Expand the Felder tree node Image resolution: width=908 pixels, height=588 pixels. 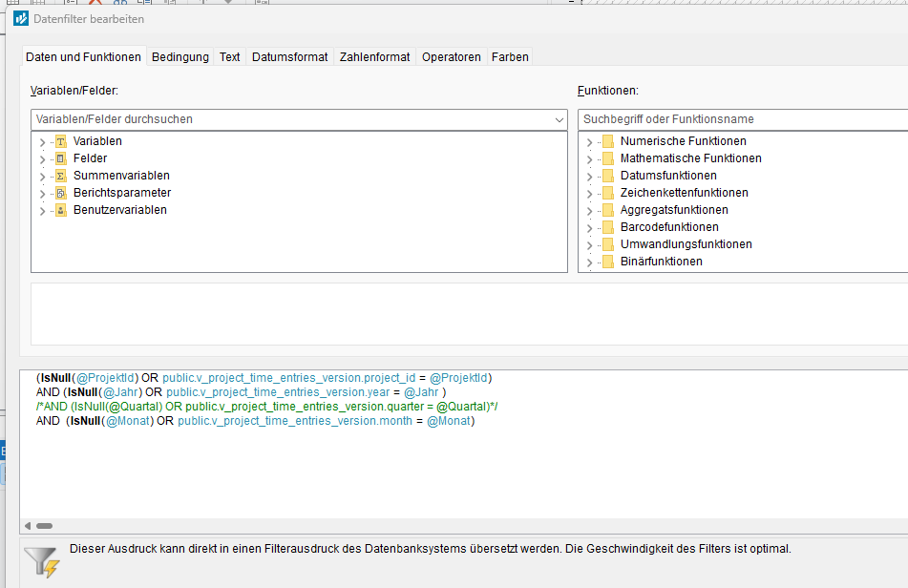(42, 159)
